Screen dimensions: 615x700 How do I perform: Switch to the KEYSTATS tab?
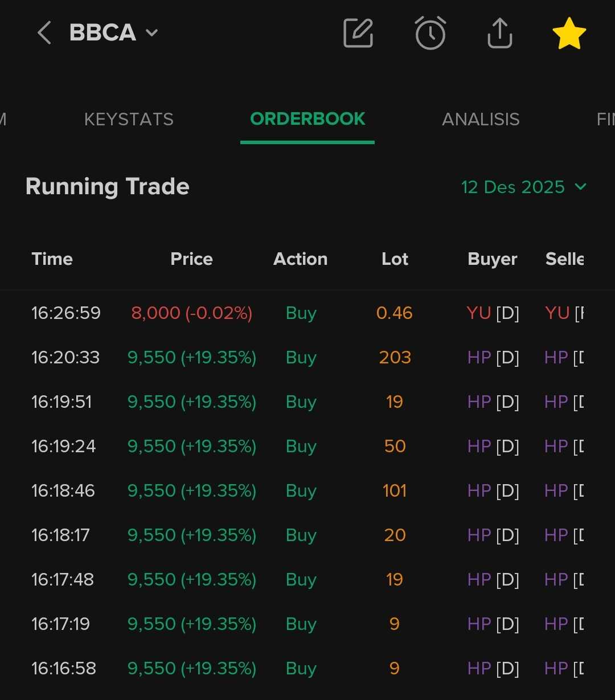pyautogui.click(x=129, y=119)
